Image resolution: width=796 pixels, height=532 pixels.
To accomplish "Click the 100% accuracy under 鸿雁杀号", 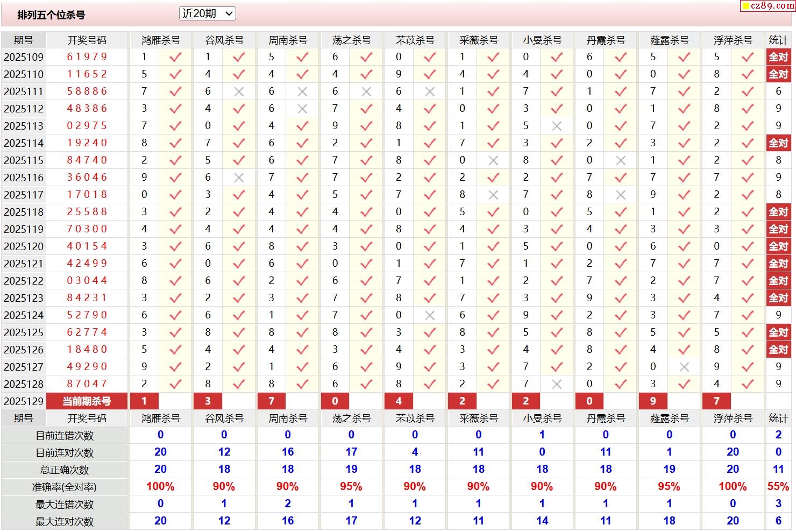I will point(160,487).
